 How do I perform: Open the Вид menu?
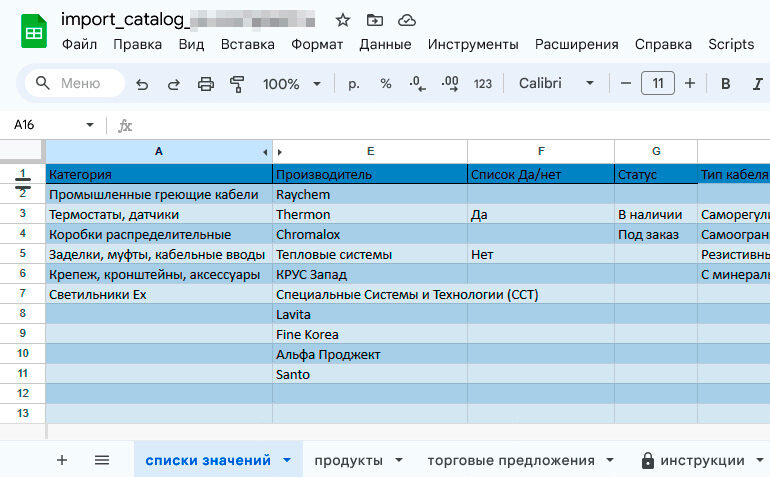pyautogui.click(x=191, y=44)
